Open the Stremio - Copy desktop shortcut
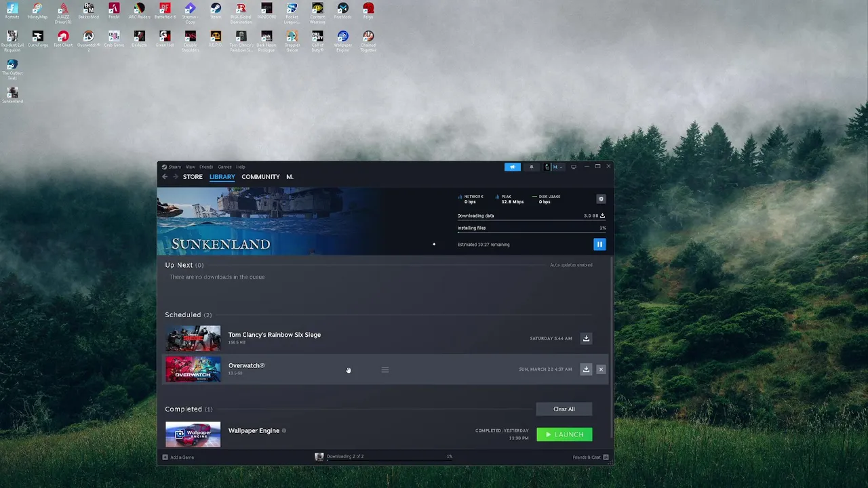Viewport: 868px width, 488px height. pyautogui.click(x=190, y=13)
